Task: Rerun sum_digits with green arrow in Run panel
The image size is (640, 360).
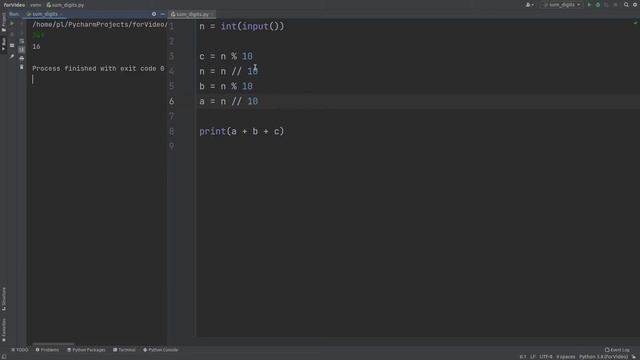Action: coord(12,24)
